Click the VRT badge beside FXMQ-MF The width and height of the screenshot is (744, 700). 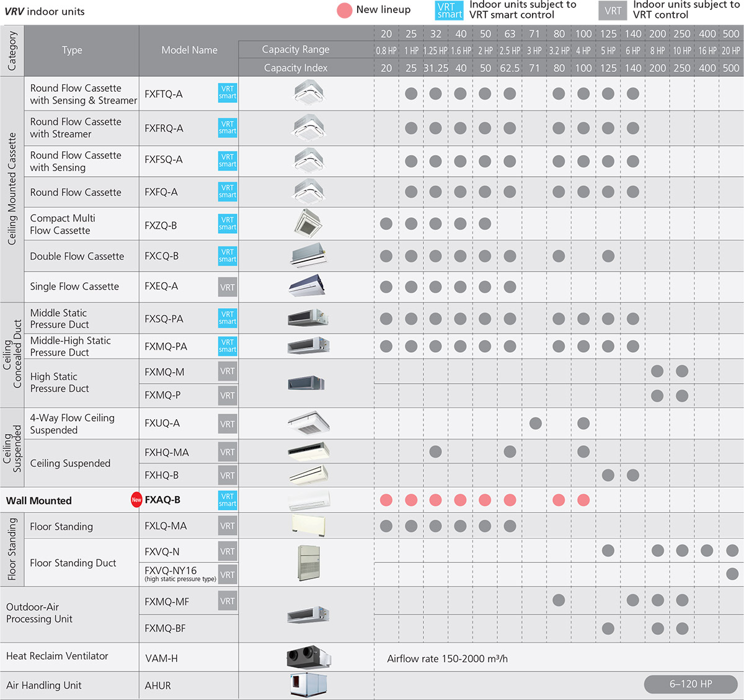coord(228,601)
